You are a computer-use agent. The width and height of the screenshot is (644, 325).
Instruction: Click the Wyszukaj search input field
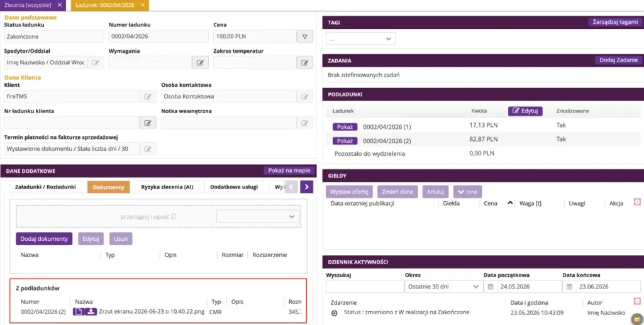pyautogui.click(x=365, y=287)
